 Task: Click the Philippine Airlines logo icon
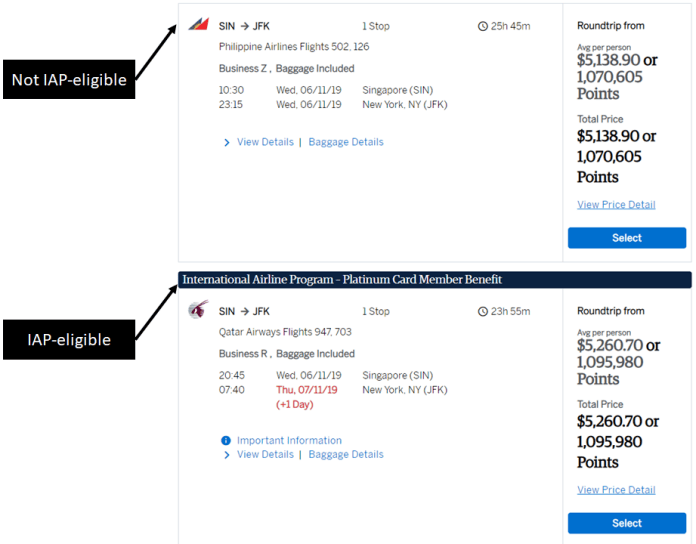click(198, 24)
